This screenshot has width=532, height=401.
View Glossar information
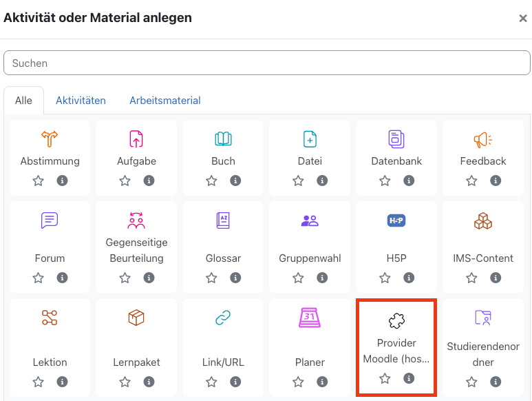point(235,278)
